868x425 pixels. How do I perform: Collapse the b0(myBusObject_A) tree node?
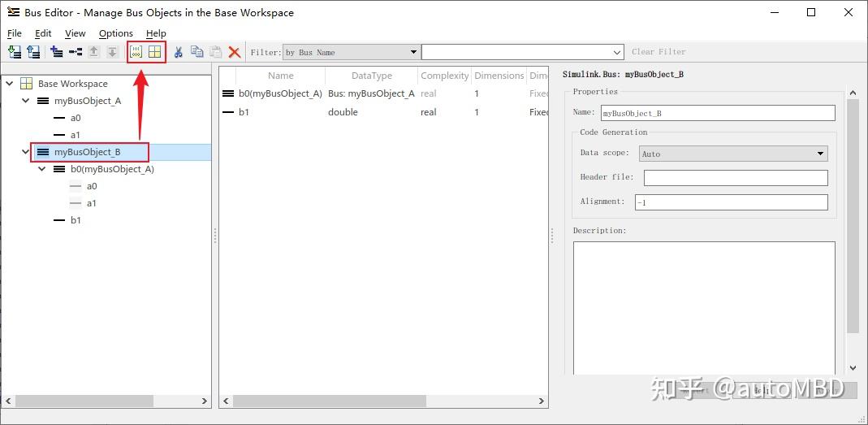click(x=42, y=169)
